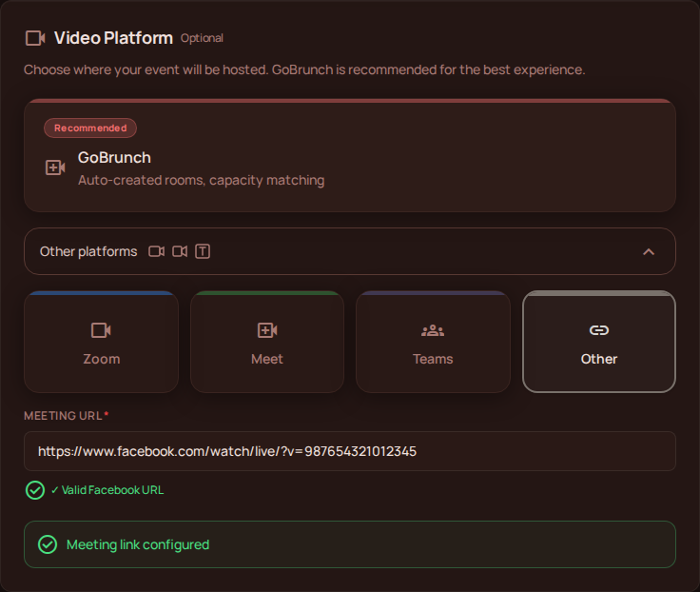700x592 pixels.
Task: Select the GoBrunch recommended platform card
Action: point(350,155)
